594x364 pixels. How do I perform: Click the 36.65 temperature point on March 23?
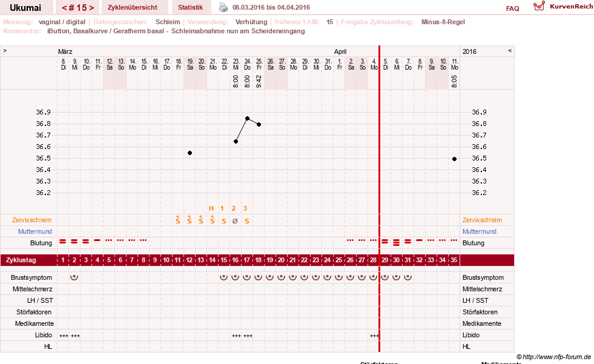[236, 141]
